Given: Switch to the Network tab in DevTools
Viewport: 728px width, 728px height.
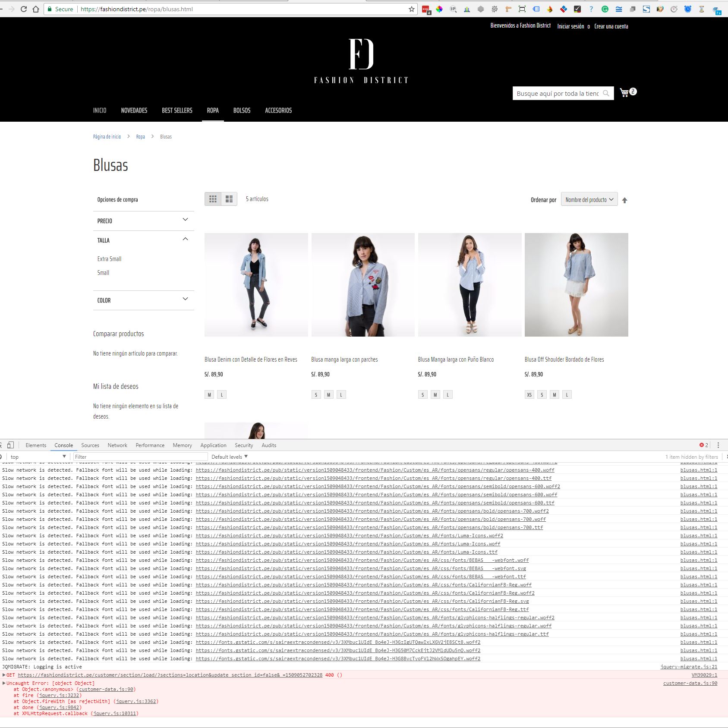Looking at the screenshot, I should (117, 445).
